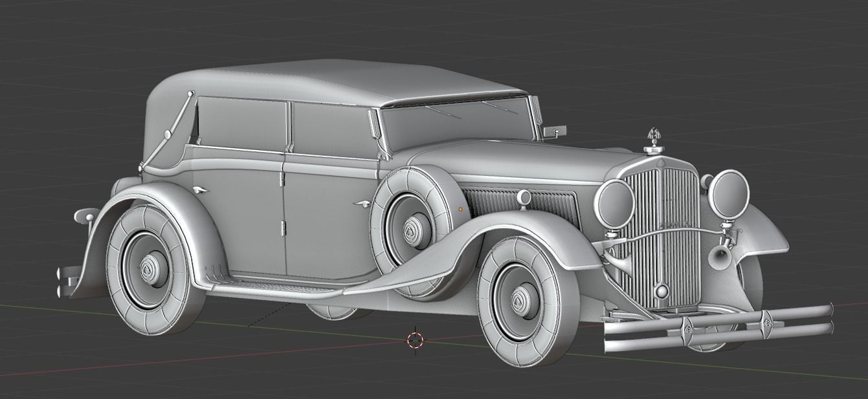Select the side mirror on the windshield pillar
Image resolution: width=868 pixels, height=399 pixels.
[555, 132]
